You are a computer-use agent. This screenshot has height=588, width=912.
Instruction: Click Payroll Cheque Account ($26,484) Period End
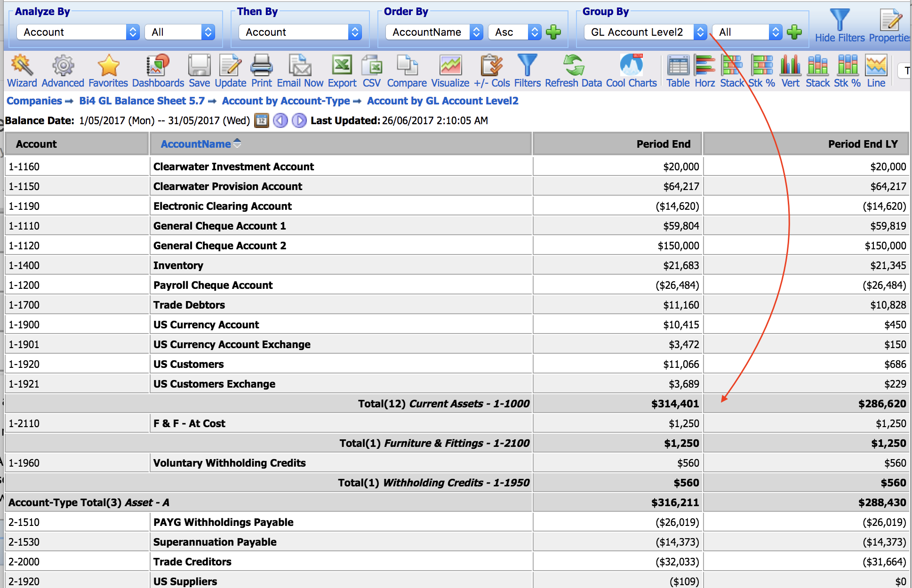pyautogui.click(x=677, y=285)
